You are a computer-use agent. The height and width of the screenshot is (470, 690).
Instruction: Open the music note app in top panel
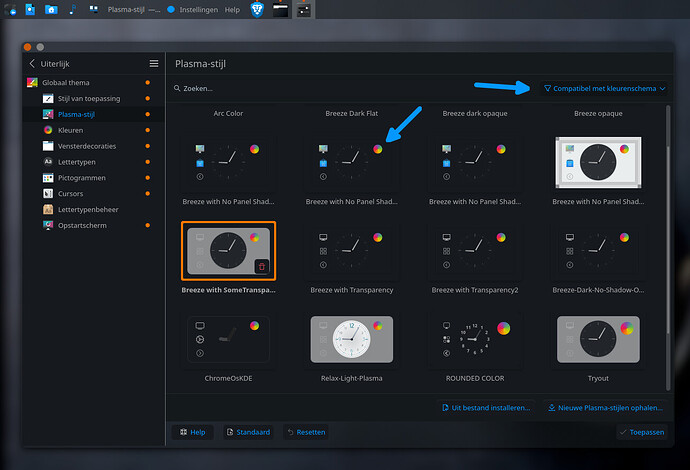[x=73, y=9]
